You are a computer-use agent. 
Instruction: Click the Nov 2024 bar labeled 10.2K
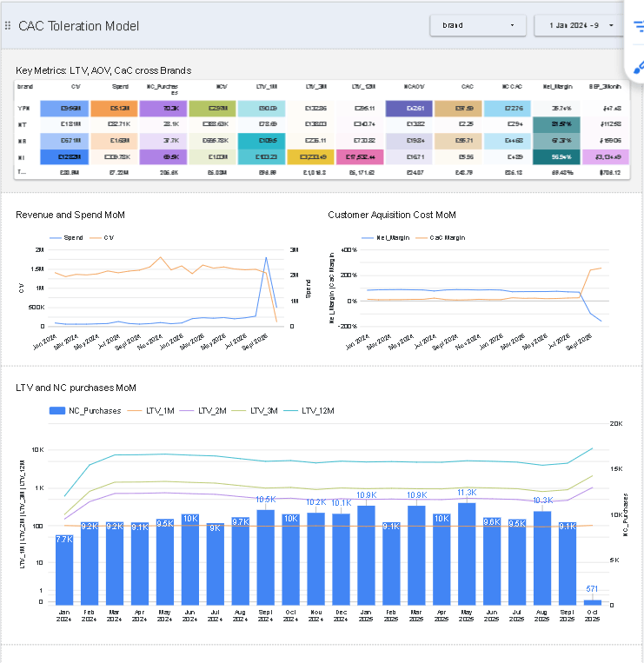(x=315, y=559)
